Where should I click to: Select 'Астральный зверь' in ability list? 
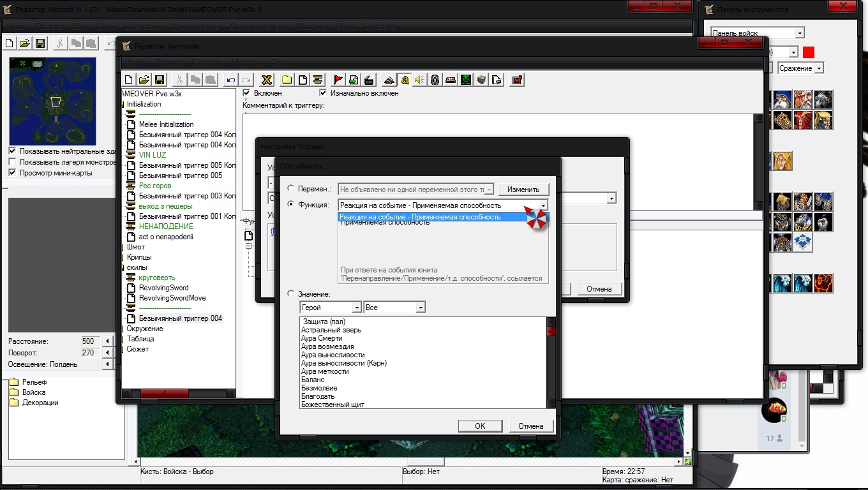pyautogui.click(x=332, y=330)
